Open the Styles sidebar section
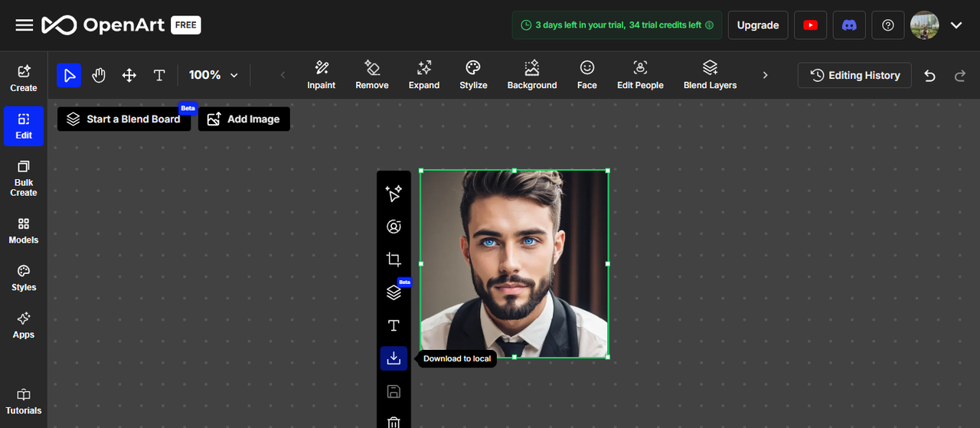 pos(24,278)
